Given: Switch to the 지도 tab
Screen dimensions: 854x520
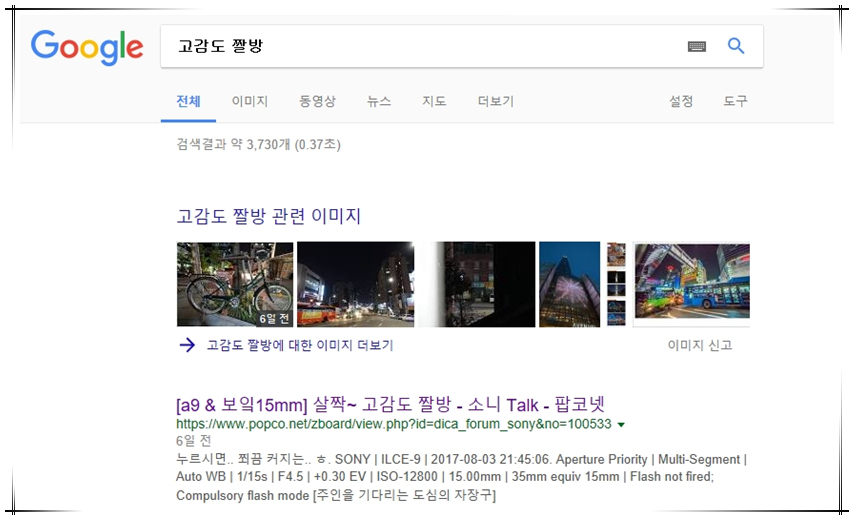Looking at the screenshot, I should (434, 101).
